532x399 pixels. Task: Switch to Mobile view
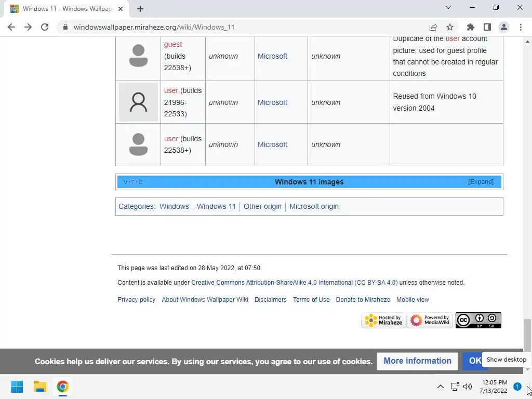(413, 300)
